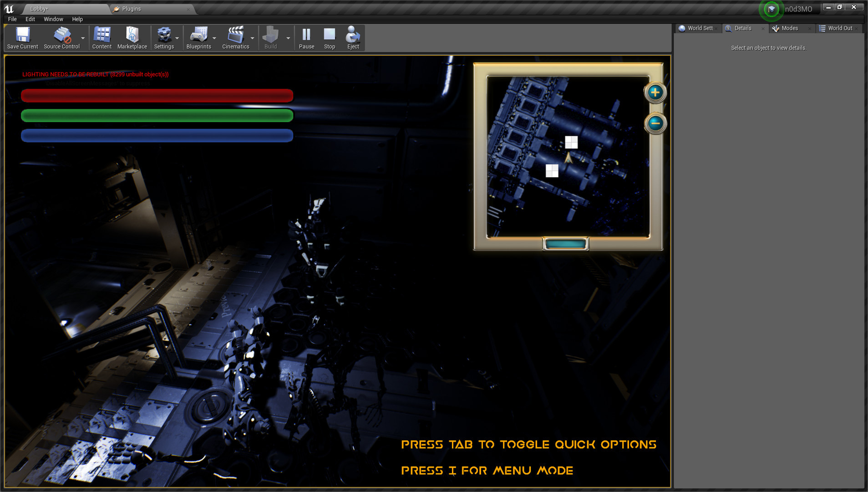This screenshot has width=868, height=492.
Task: Open the Blueprints toolbar icon
Action: (x=198, y=37)
